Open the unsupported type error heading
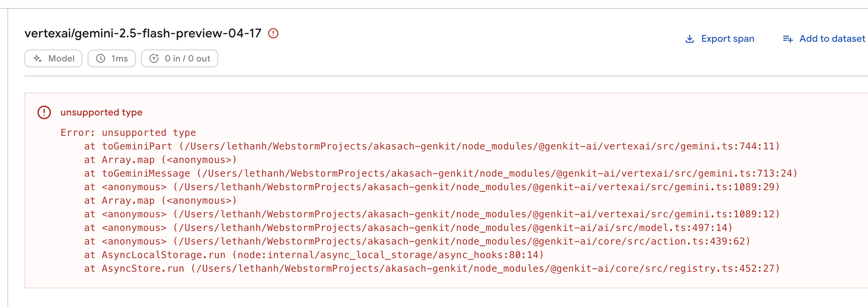The image size is (868, 307). pos(101,112)
